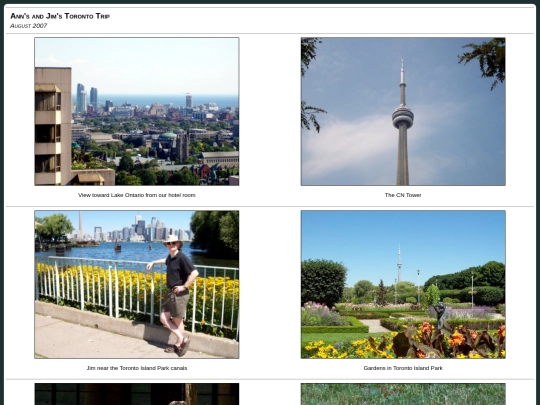Open the hotel room view of Lake Ontario photo
Image resolution: width=540 pixels, height=405 pixels.
pyautogui.click(x=137, y=112)
